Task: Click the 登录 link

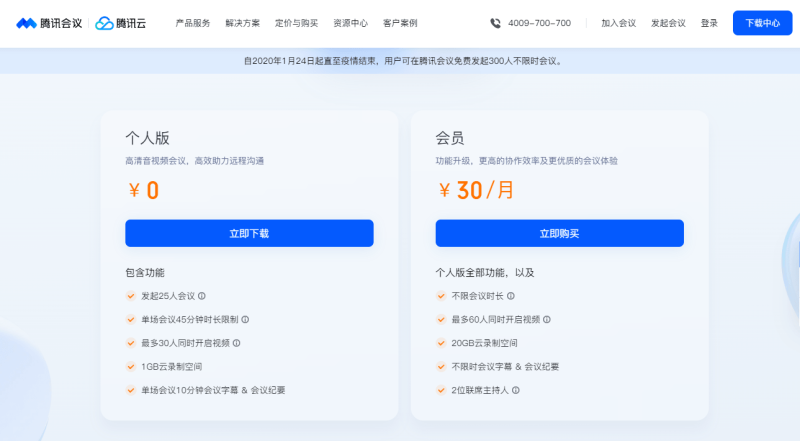Action: pyautogui.click(x=709, y=23)
